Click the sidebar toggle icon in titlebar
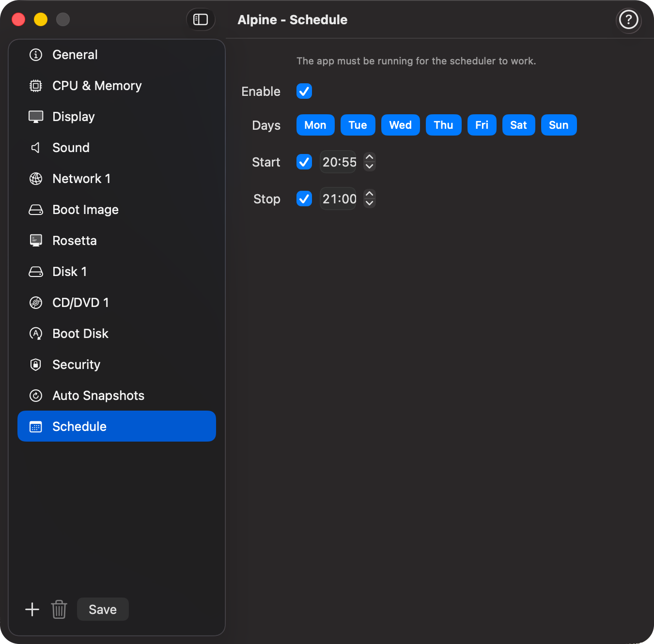The width and height of the screenshot is (654, 644). coord(201,19)
